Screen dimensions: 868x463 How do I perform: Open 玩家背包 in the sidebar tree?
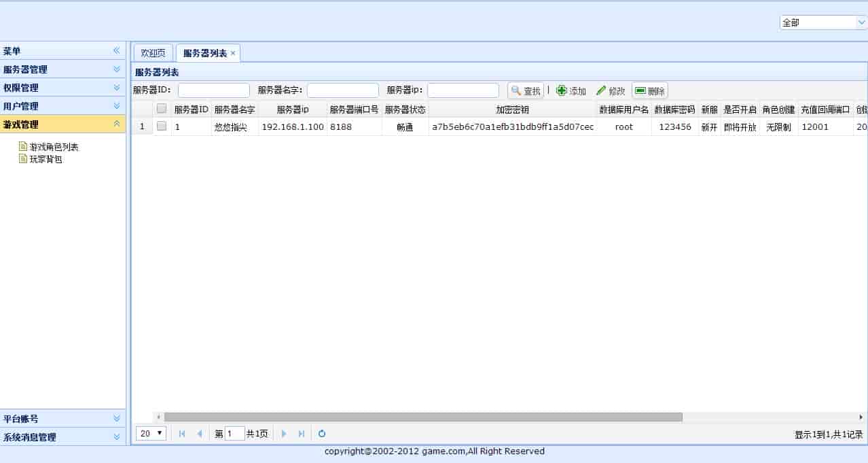pos(46,159)
